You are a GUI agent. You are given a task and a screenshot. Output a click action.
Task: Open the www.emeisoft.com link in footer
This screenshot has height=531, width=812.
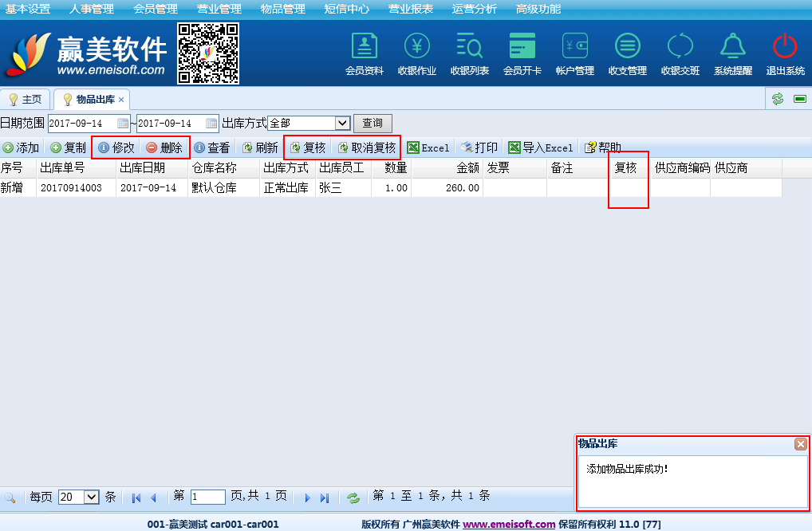point(509,524)
